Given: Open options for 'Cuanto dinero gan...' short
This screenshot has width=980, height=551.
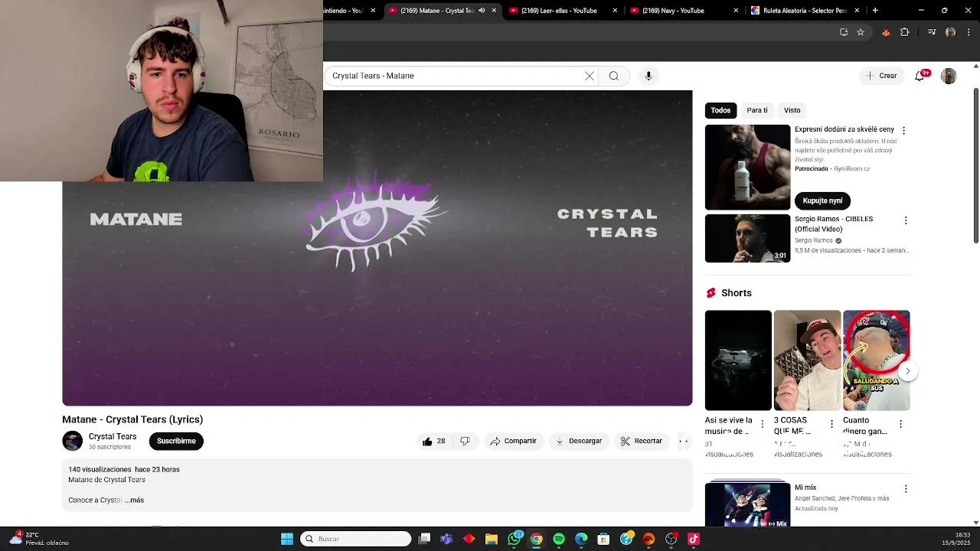Looking at the screenshot, I should click(900, 424).
